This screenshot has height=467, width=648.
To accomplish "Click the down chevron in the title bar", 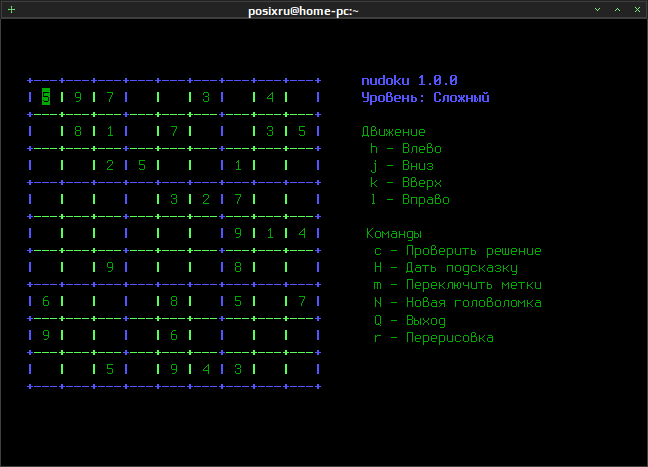I will pyautogui.click(x=597, y=10).
